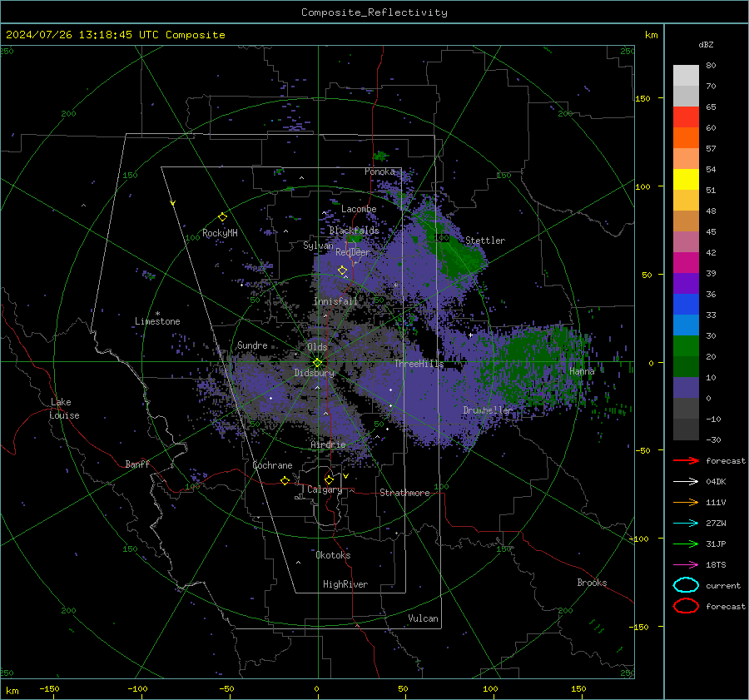Click the Lacombe city label
Viewport: 749px width, 700px height.
(359, 209)
